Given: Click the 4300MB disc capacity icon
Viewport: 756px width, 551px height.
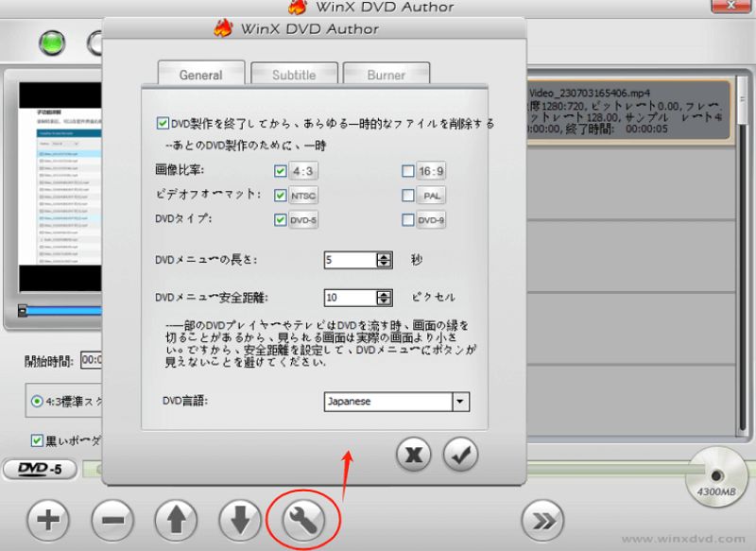Looking at the screenshot, I should [x=715, y=477].
